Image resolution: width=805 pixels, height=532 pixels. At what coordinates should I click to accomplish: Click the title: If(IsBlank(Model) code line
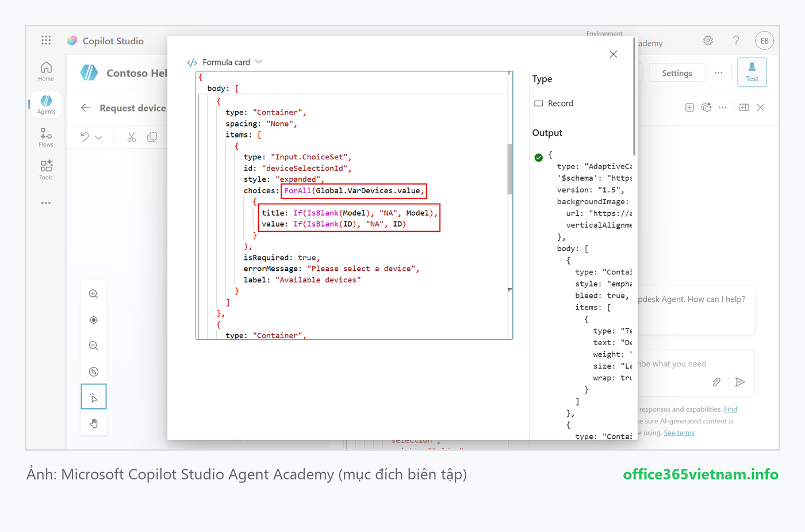[x=350, y=213]
